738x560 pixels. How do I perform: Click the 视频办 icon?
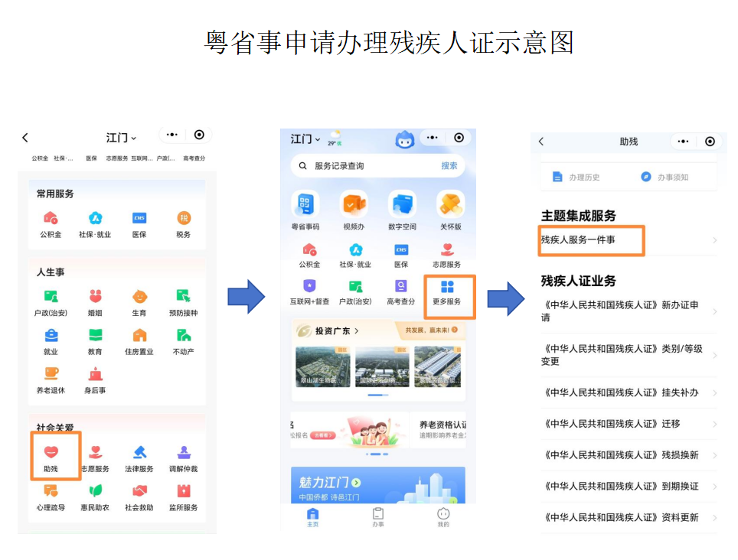[354, 205]
